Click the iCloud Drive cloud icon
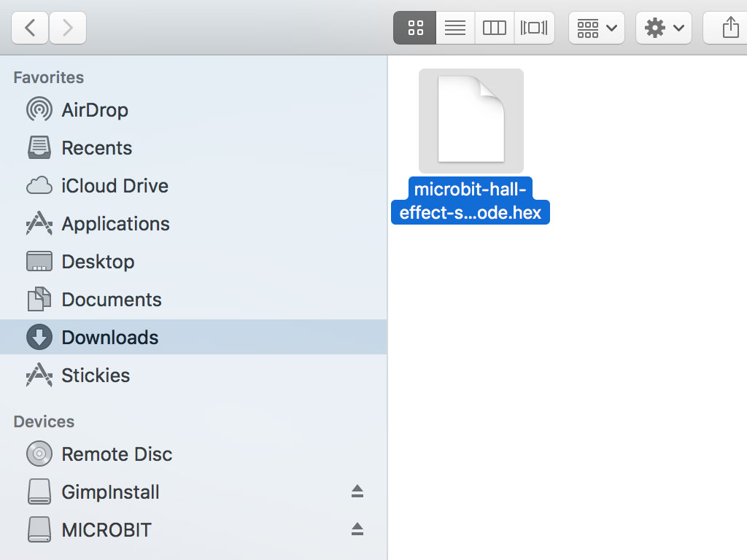Image resolution: width=747 pixels, height=560 pixels. [x=39, y=185]
